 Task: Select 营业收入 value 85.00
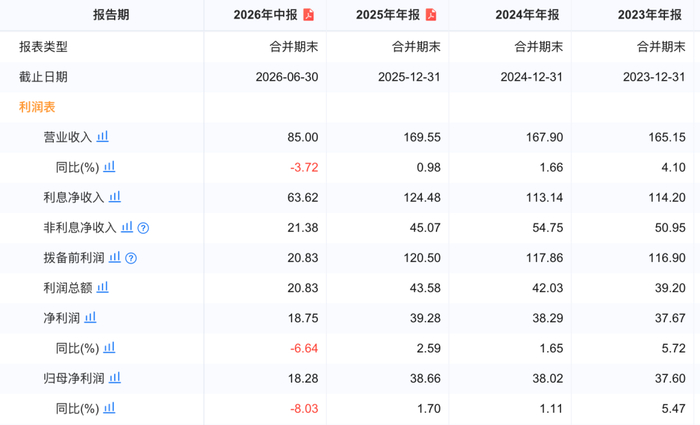click(303, 137)
